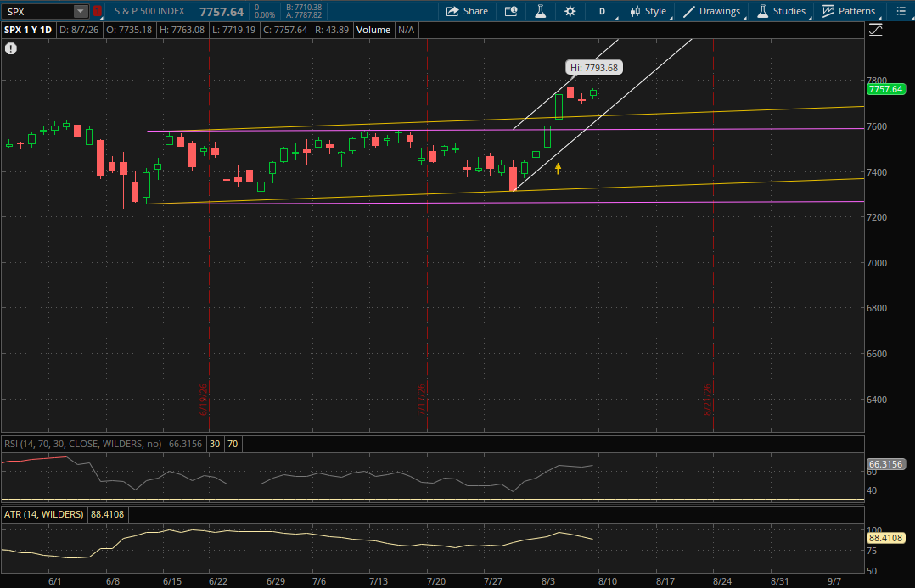Screen dimensions: 915x588
Task: Open the Style candlestick menu
Action: 648,11
